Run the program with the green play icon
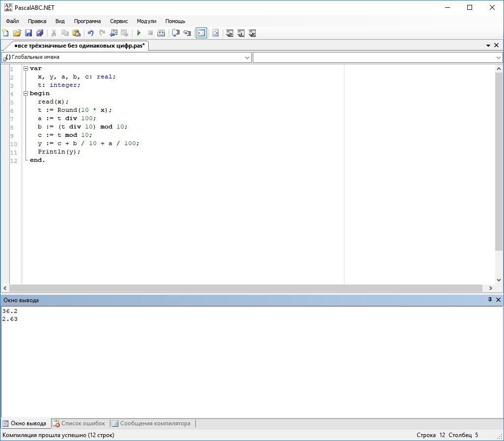This screenshot has width=504, height=441. 139,33
